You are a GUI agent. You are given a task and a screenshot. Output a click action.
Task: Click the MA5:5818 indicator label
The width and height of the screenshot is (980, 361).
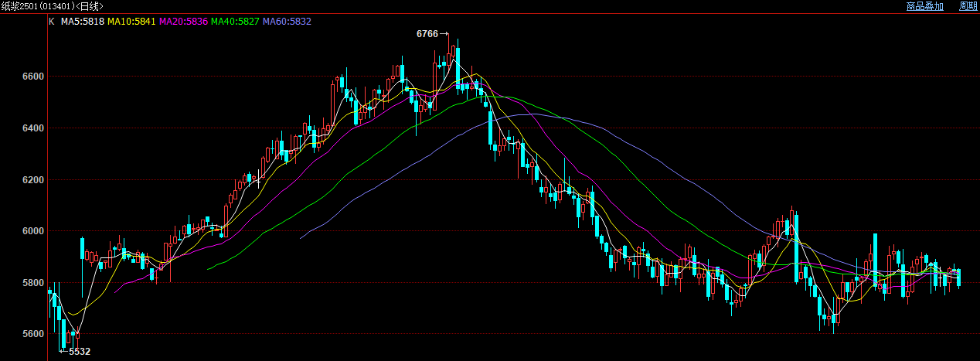click(83, 22)
